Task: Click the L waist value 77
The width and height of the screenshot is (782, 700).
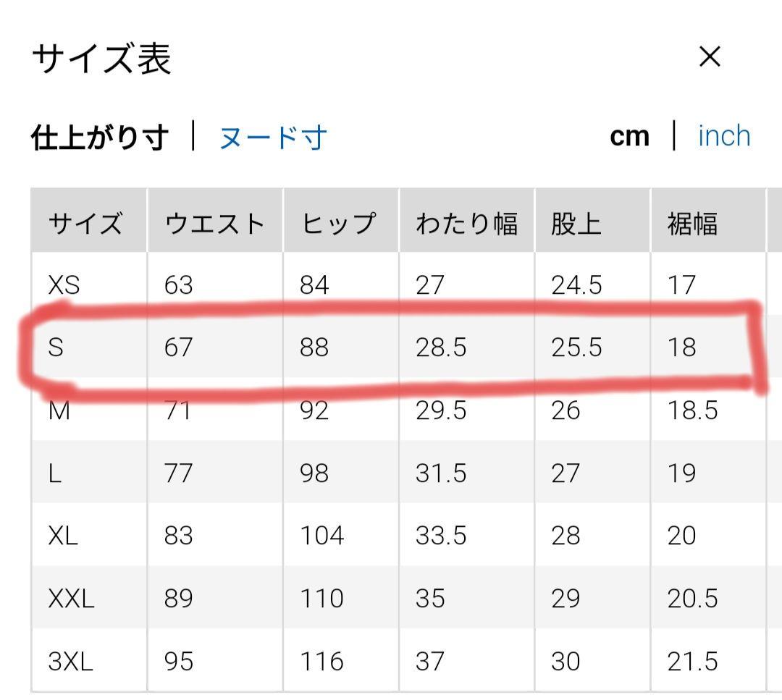Action: point(179,473)
